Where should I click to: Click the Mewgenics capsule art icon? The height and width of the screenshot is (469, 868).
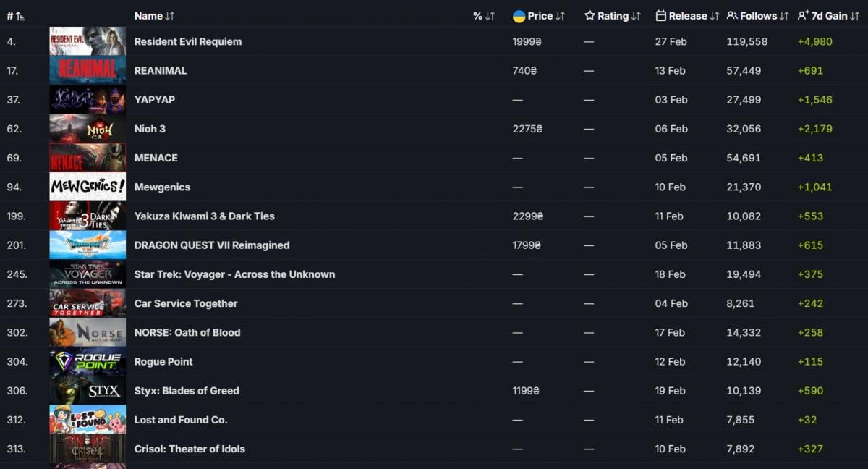(87, 187)
